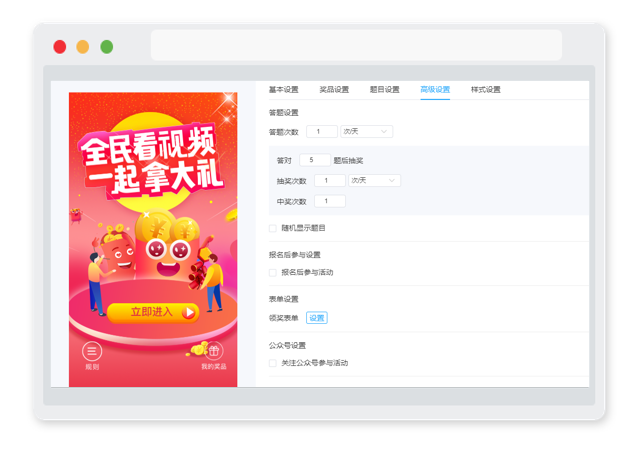Open 我的奖品 gift icon in preview
Screen dimensions: 638x449
(x=214, y=350)
